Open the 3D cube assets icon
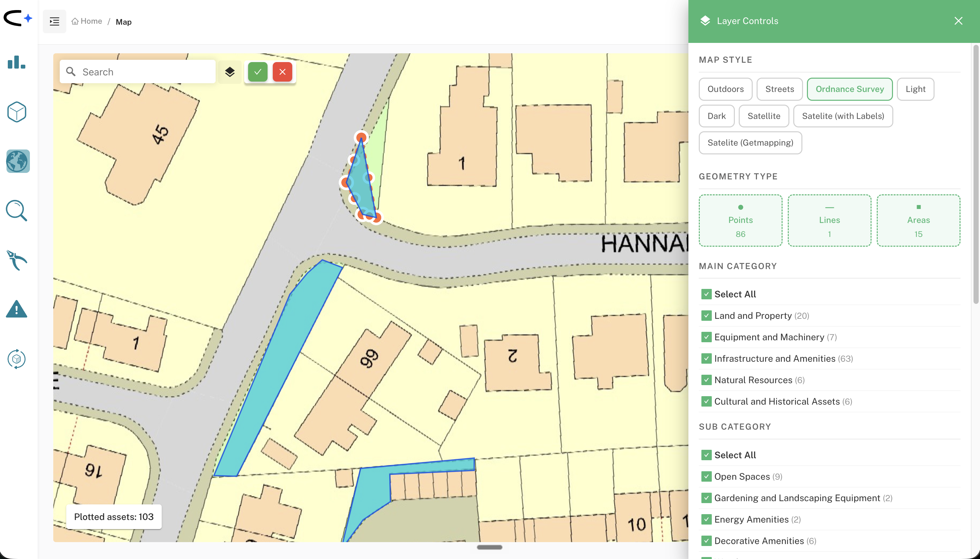980x559 pixels. 17,112
